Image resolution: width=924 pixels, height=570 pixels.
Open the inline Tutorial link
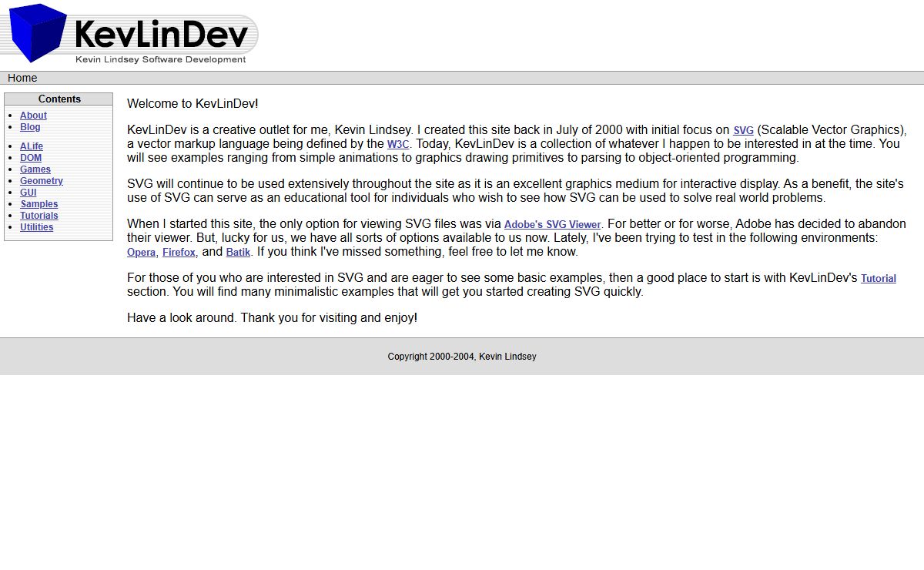click(879, 279)
